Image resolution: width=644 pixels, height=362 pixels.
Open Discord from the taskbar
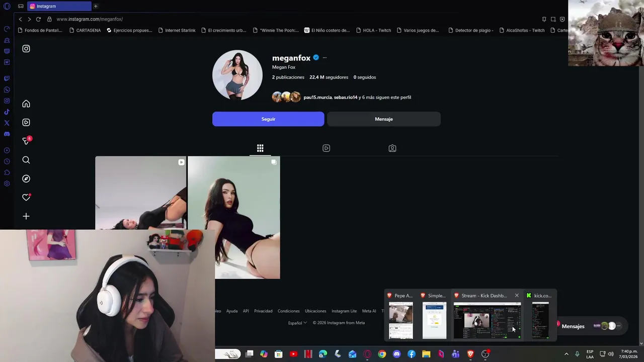(397, 354)
